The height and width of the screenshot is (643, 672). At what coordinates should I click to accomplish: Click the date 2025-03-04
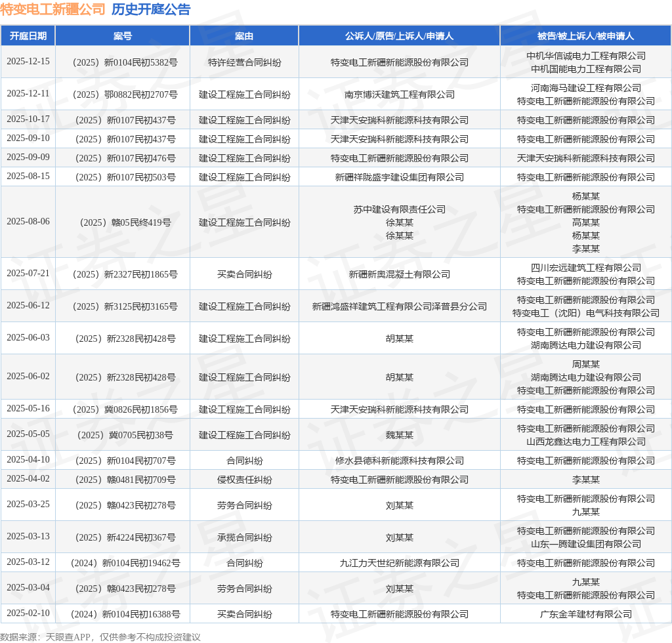pyautogui.click(x=28, y=588)
